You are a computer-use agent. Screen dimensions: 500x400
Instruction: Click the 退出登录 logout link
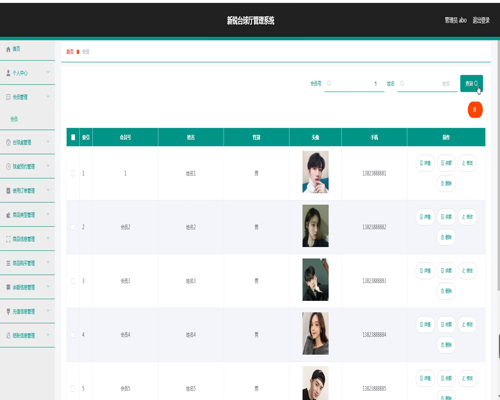[x=481, y=20]
